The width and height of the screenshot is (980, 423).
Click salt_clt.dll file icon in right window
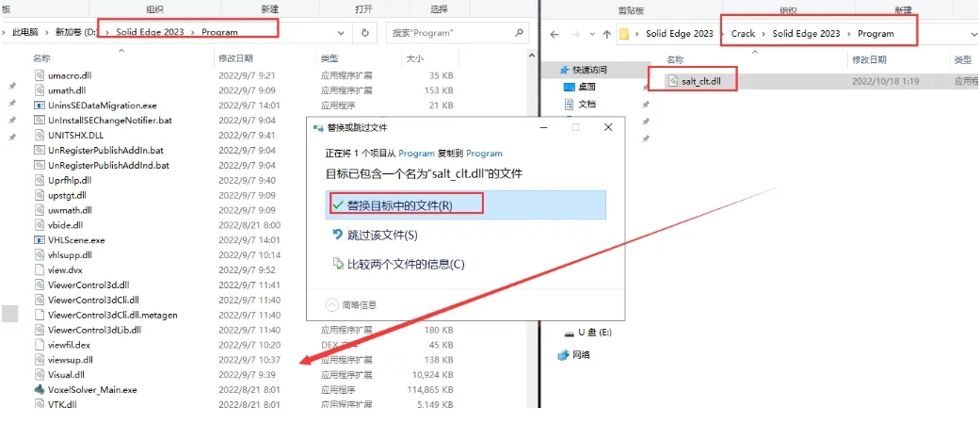tap(673, 81)
